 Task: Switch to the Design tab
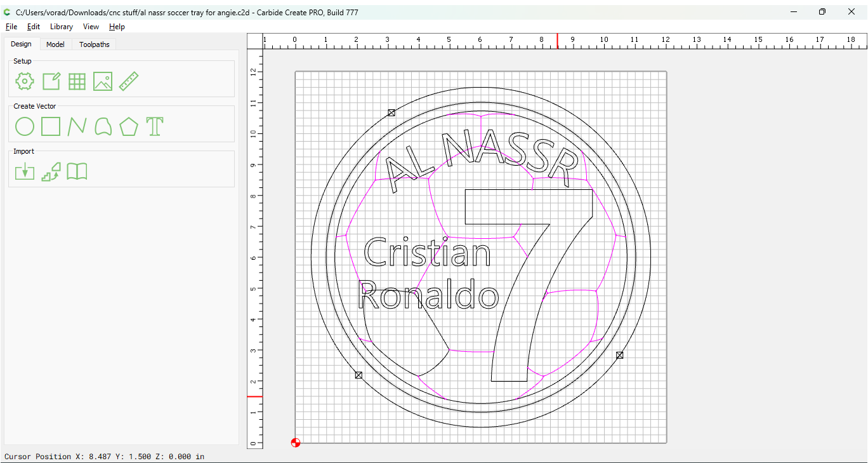pos(21,44)
